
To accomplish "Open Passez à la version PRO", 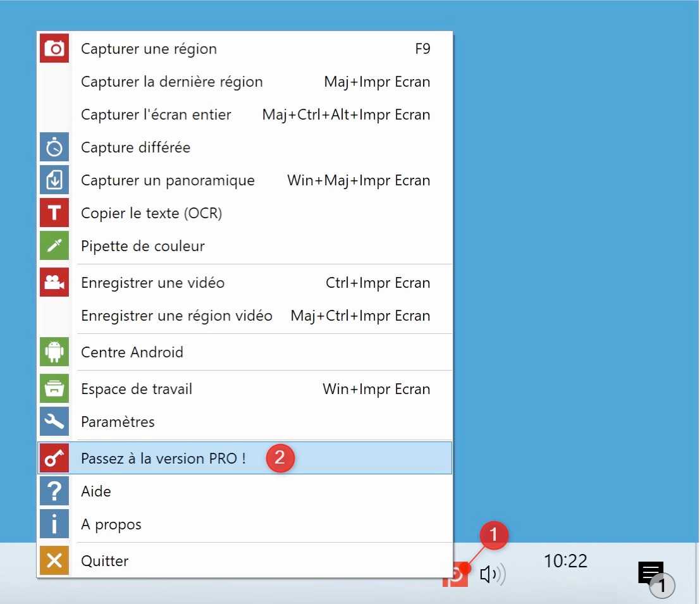I will [x=163, y=459].
